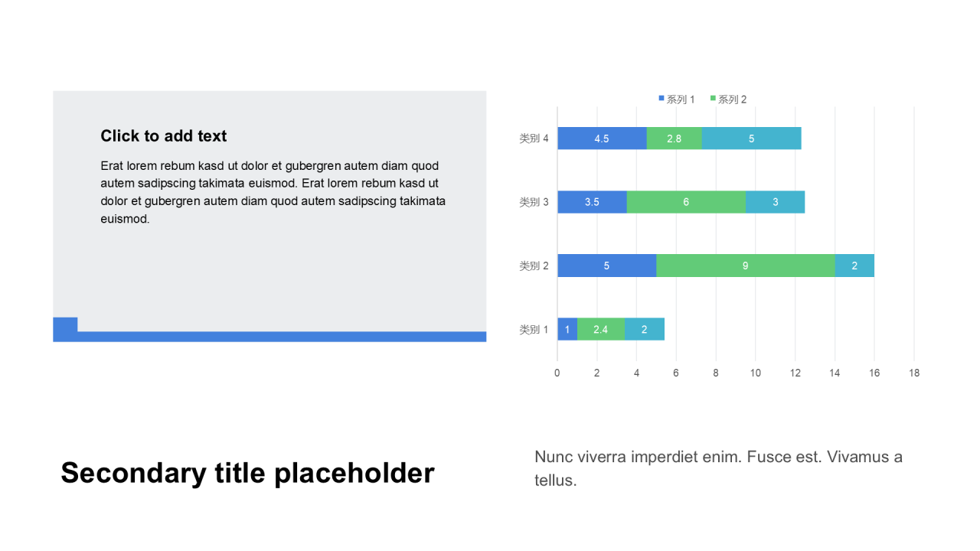Select the teal 5 bar segment

pyautogui.click(x=751, y=139)
